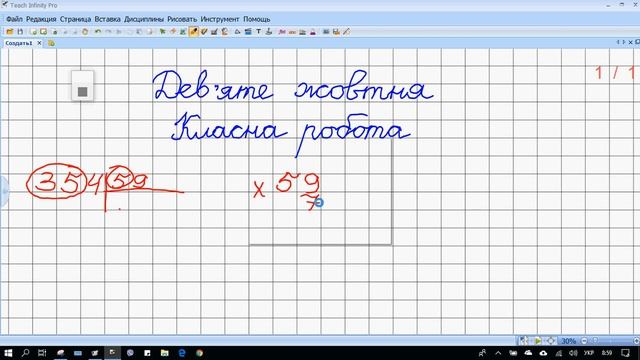Open Task View on taskbar
This screenshot has width=640, height=360.
coord(42,353)
